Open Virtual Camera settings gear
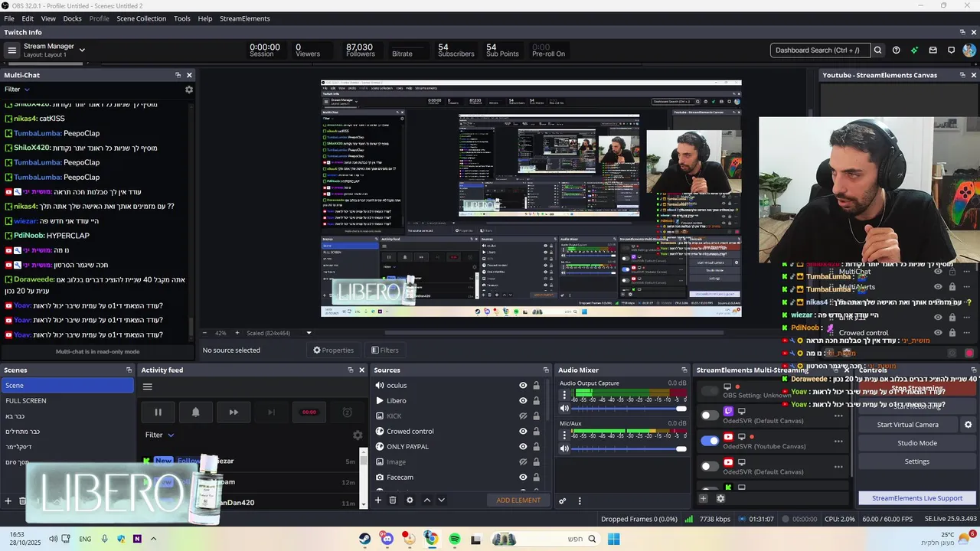 coord(968,425)
